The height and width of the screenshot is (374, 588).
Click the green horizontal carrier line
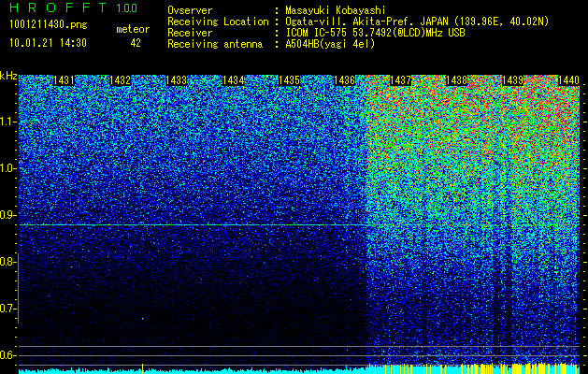(193, 225)
